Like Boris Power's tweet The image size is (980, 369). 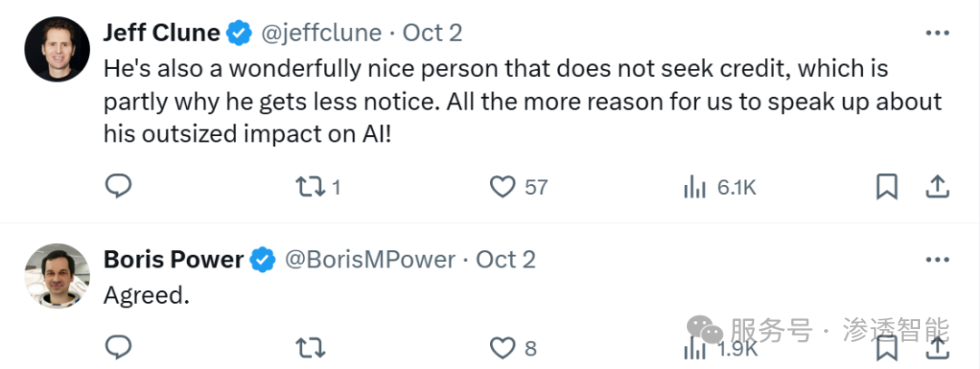pyautogui.click(x=503, y=347)
